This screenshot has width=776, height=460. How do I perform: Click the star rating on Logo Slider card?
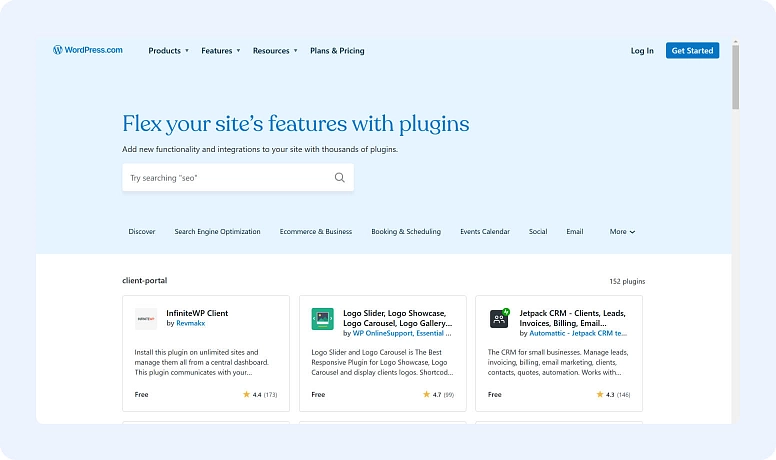pos(438,395)
